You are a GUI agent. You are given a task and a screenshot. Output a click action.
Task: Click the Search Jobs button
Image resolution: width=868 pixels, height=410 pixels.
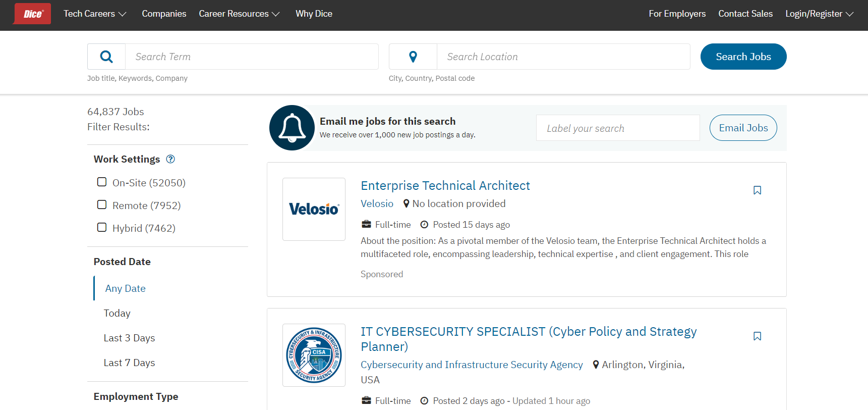(743, 57)
